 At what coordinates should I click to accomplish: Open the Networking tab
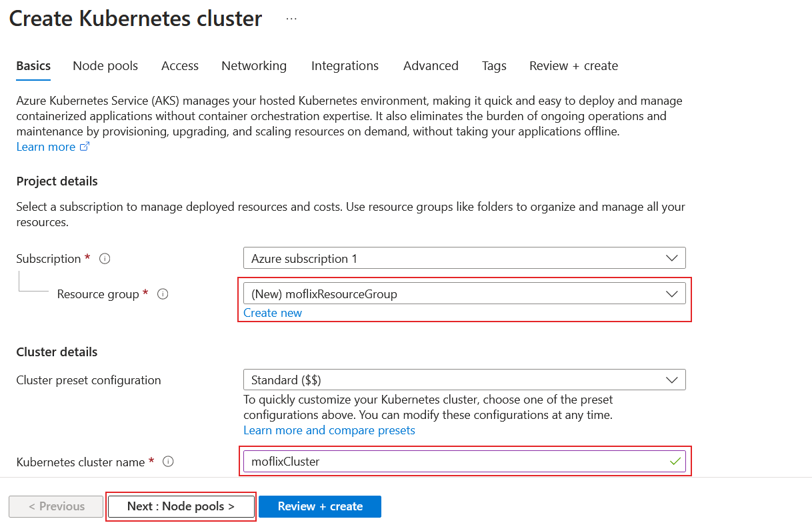[254, 65]
